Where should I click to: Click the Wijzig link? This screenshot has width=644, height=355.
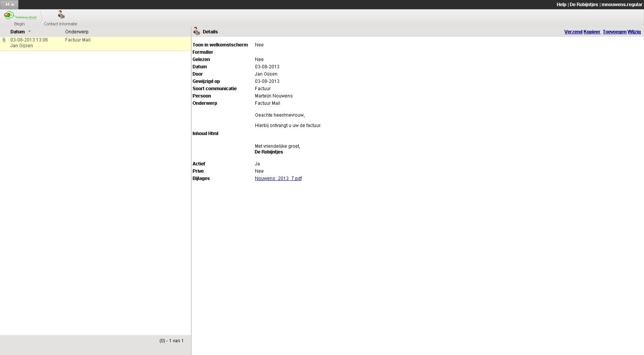634,32
